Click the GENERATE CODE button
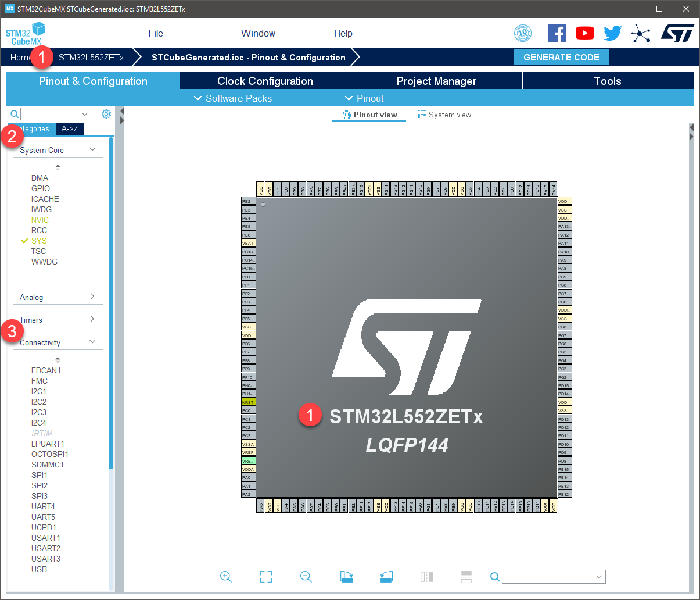Screen dimensions: 700x600 pos(561,57)
